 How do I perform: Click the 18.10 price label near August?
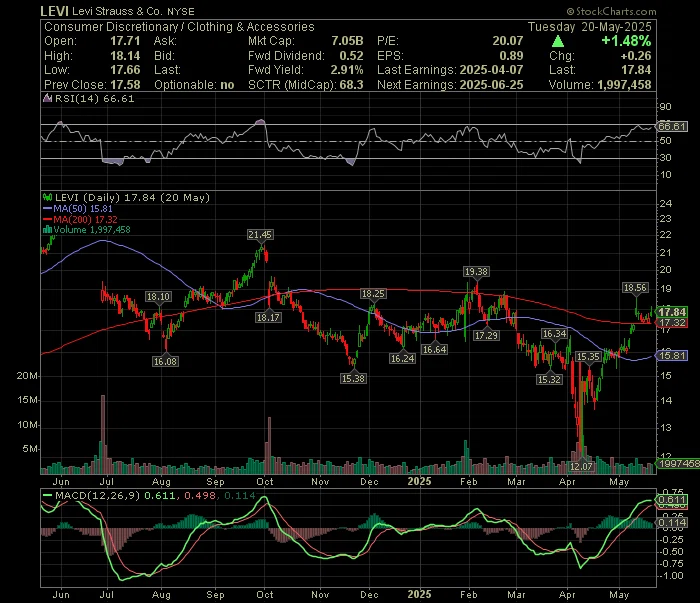click(x=158, y=297)
